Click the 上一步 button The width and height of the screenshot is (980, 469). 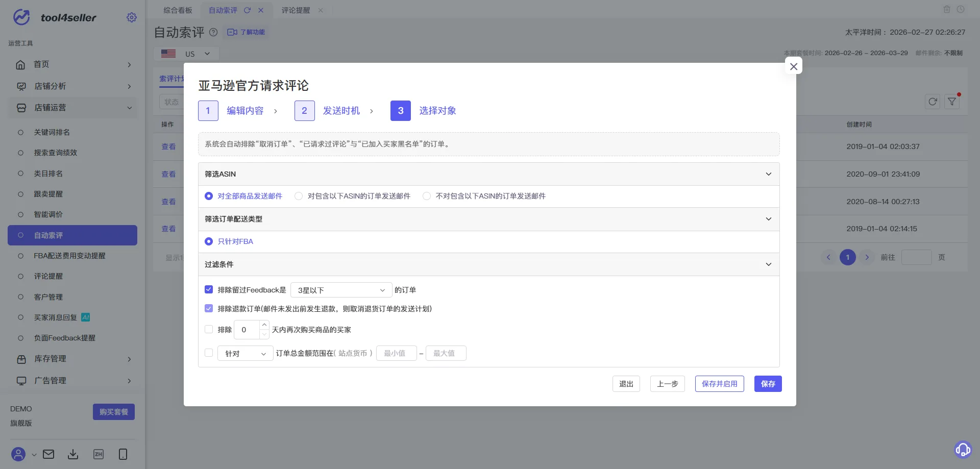point(667,384)
